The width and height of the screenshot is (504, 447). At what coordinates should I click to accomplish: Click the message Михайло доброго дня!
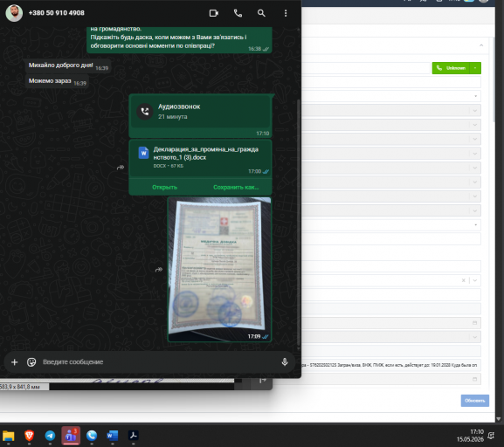pos(68,65)
